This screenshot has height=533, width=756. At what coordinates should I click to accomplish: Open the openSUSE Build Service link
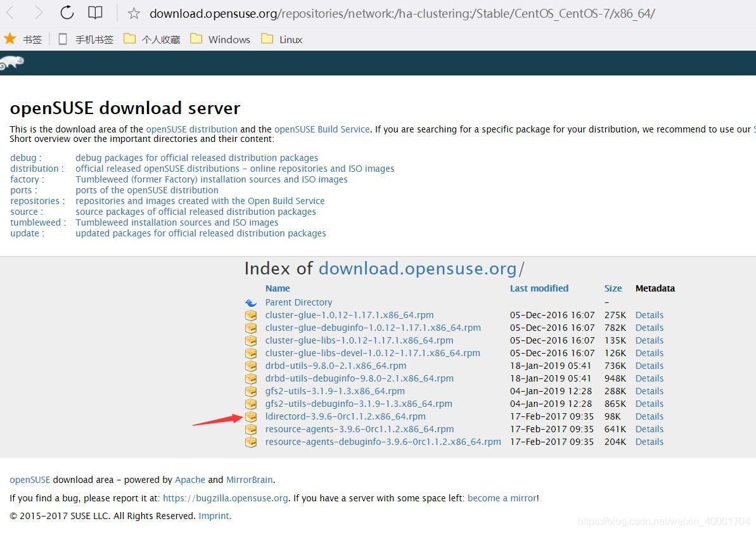coord(322,129)
